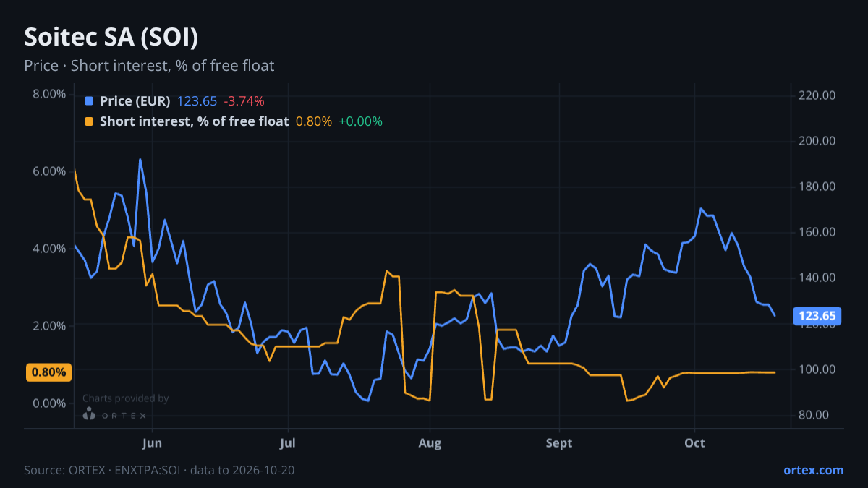Click the 0.80% short interest legend value
Image resolution: width=868 pixels, height=488 pixels.
tap(314, 121)
